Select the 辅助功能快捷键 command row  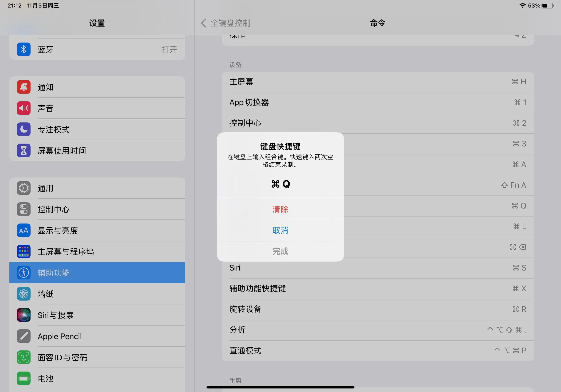258,288
